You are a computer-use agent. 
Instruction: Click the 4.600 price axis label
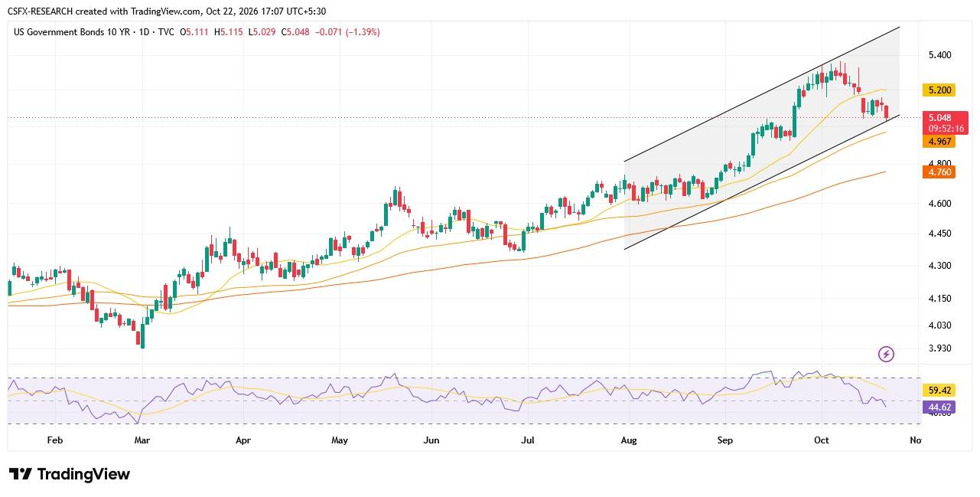[939, 204]
